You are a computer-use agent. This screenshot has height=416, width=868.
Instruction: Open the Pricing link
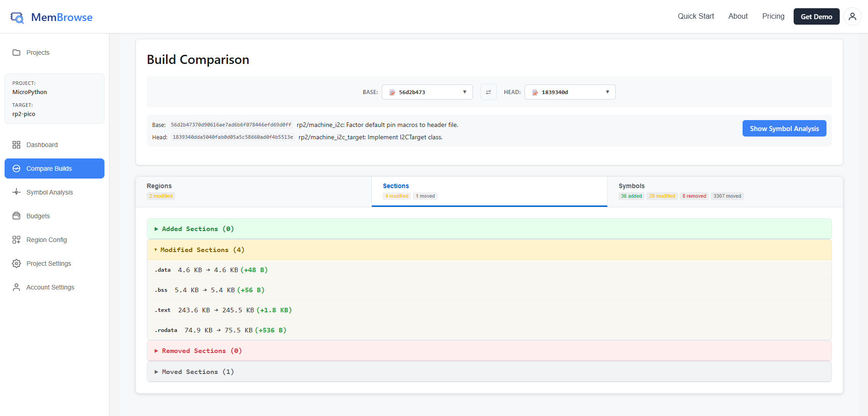point(773,16)
